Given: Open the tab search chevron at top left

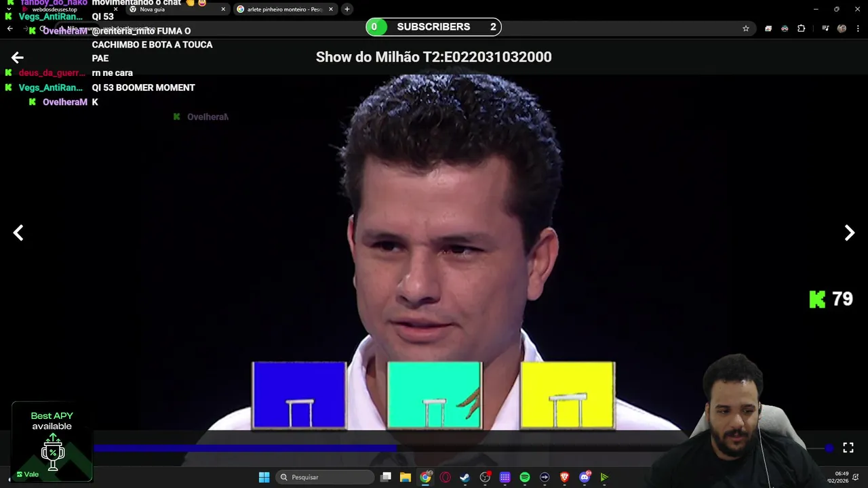Looking at the screenshot, I should (x=9, y=9).
